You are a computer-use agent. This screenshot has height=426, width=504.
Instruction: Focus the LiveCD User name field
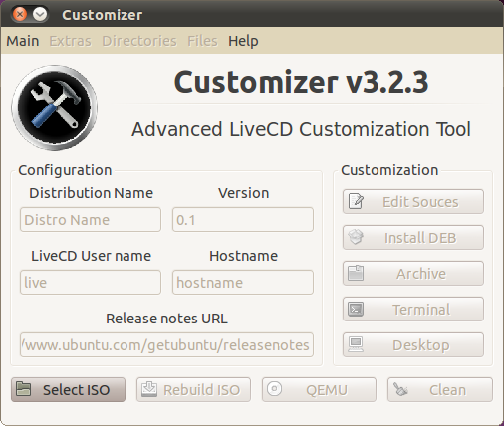tap(91, 282)
